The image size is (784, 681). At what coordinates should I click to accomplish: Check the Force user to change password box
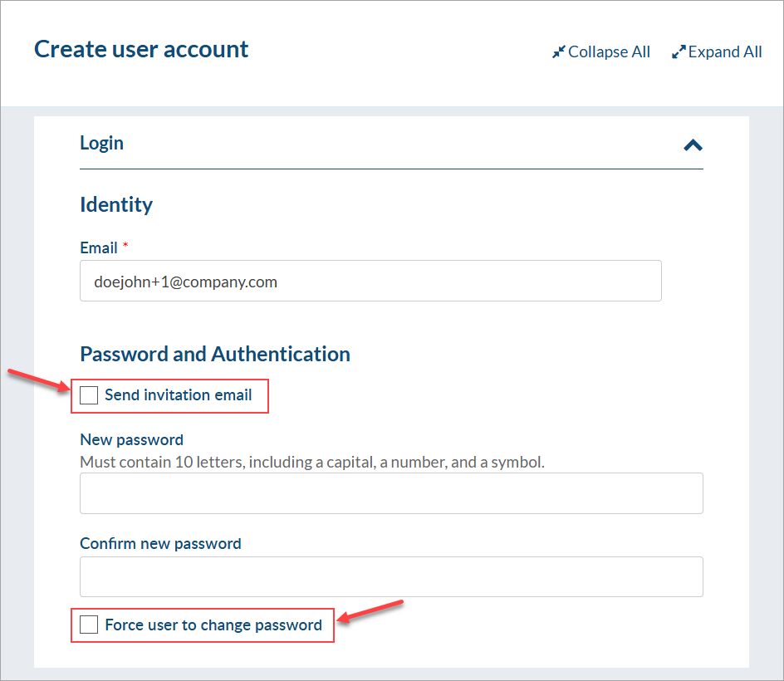pyautogui.click(x=89, y=625)
